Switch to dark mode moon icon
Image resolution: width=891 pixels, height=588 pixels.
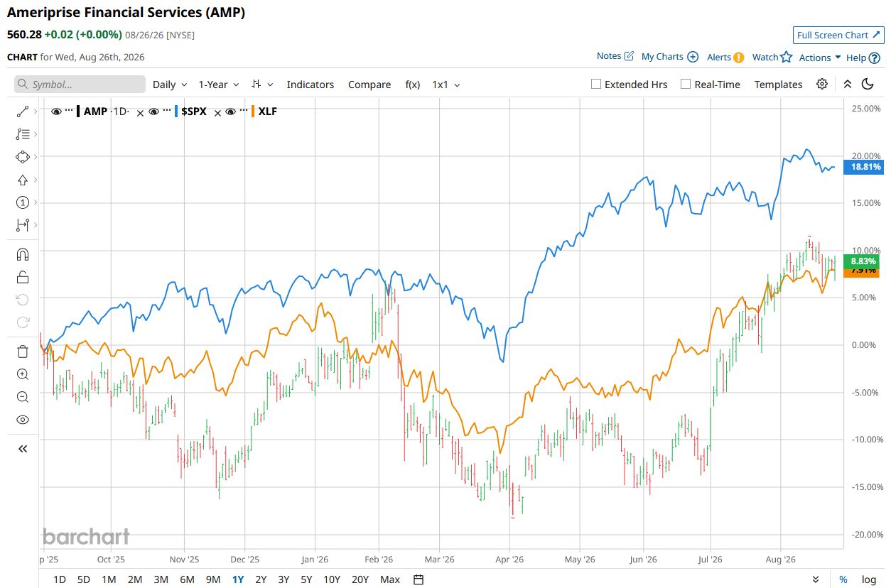coord(867,84)
